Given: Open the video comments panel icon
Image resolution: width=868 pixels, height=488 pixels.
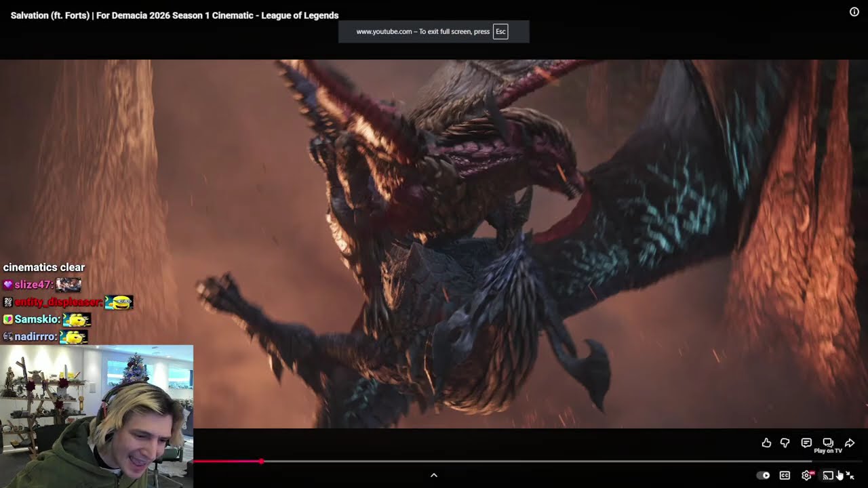Looking at the screenshot, I should point(806,443).
